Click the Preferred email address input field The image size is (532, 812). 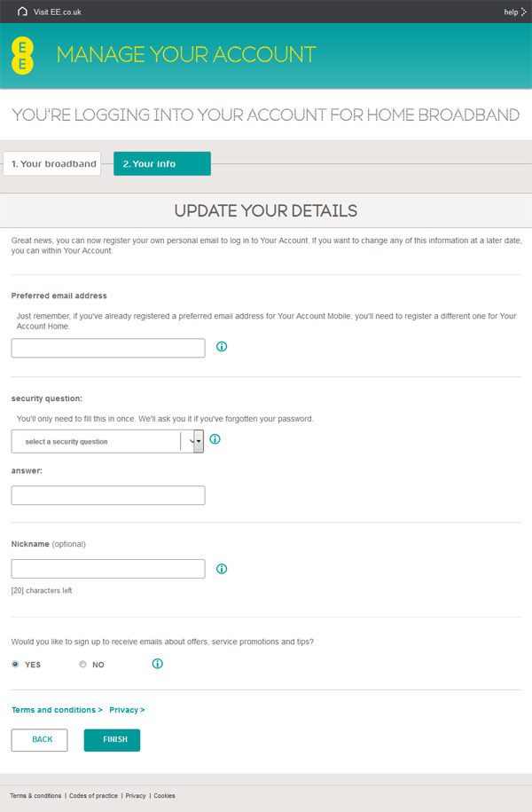pyautogui.click(x=108, y=348)
